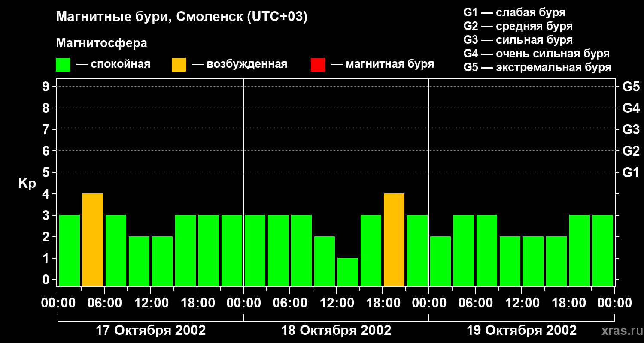Select the orange Kp 4 bar on 18 Октября
Image resolution: width=644 pixels, height=343 pixels.
pyautogui.click(x=394, y=240)
